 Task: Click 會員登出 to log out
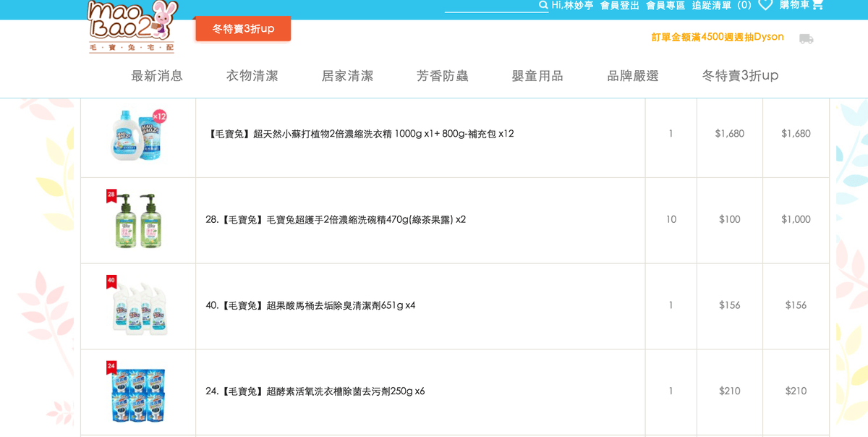[620, 6]
